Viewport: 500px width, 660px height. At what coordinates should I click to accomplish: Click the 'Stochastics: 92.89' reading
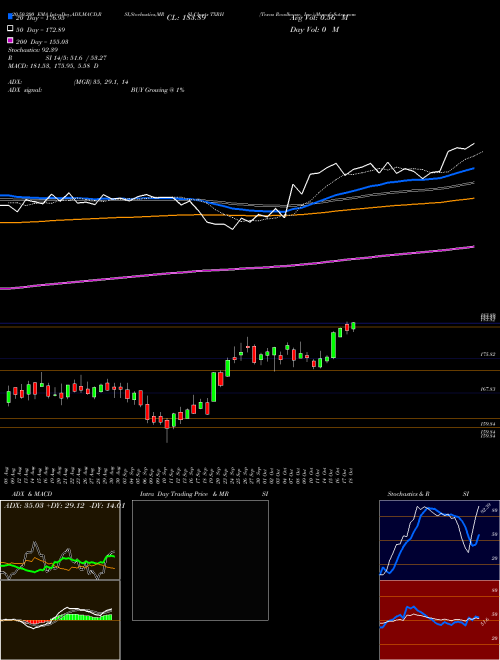pos(33,50)
